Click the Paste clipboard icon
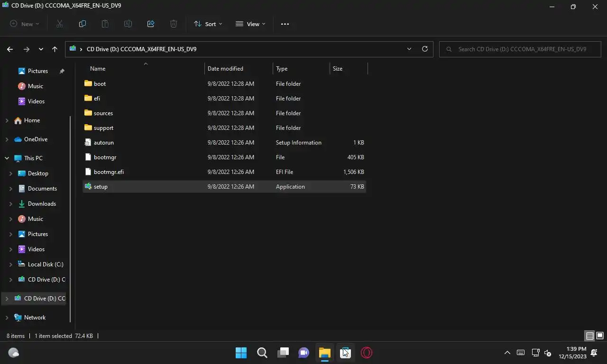This screenshot has height=364, width=607. (105, 24)
